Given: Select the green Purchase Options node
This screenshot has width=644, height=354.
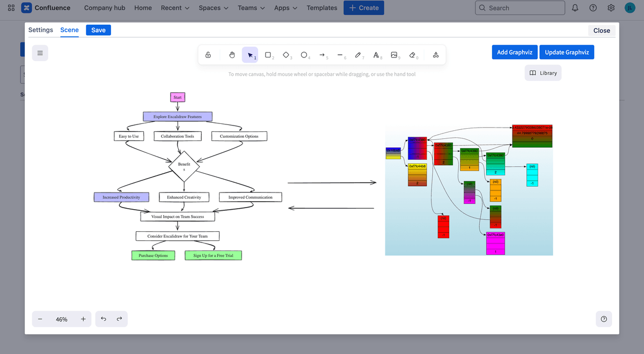Looking at the screenshot, I should 153,255.
